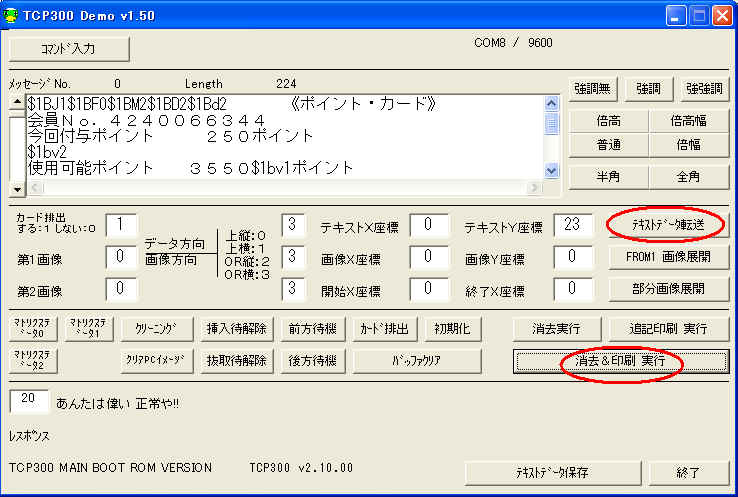Select the 強調 emphasis button
The height and width of the screenshot is (497, 738).
coord(649,88)
